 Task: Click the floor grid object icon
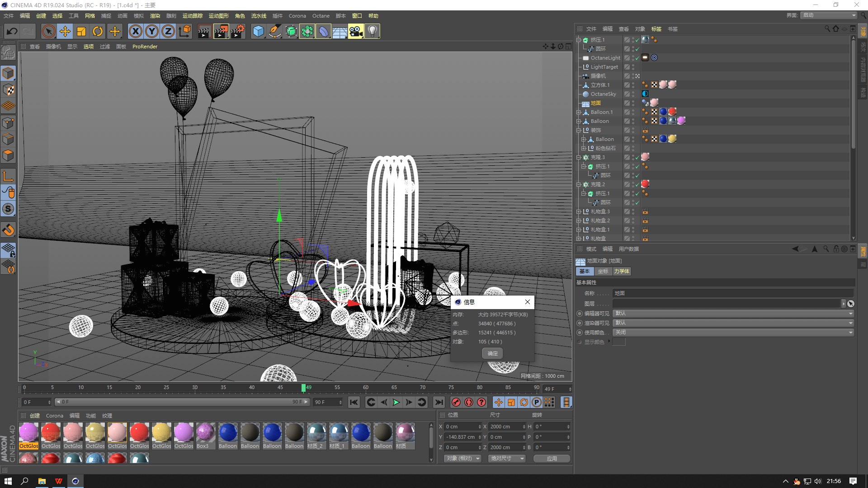(340, 31)
